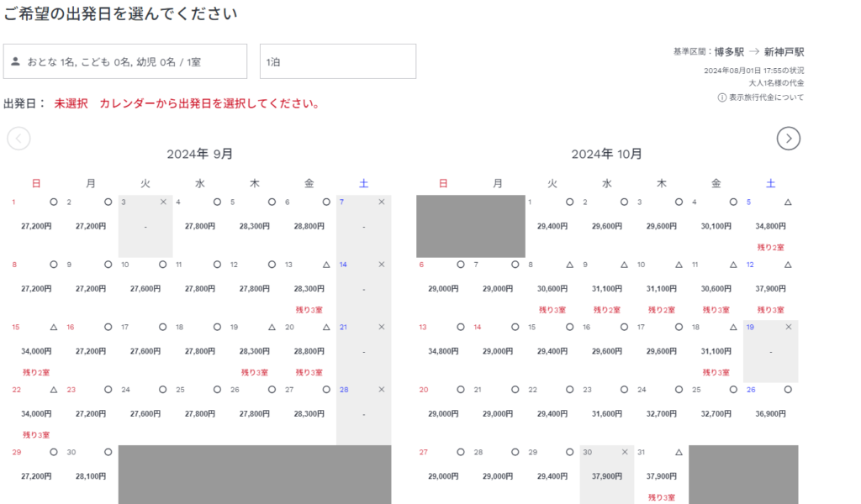Select September 6 priced 28,800円
861x504 pixels.
click(309, 226)
